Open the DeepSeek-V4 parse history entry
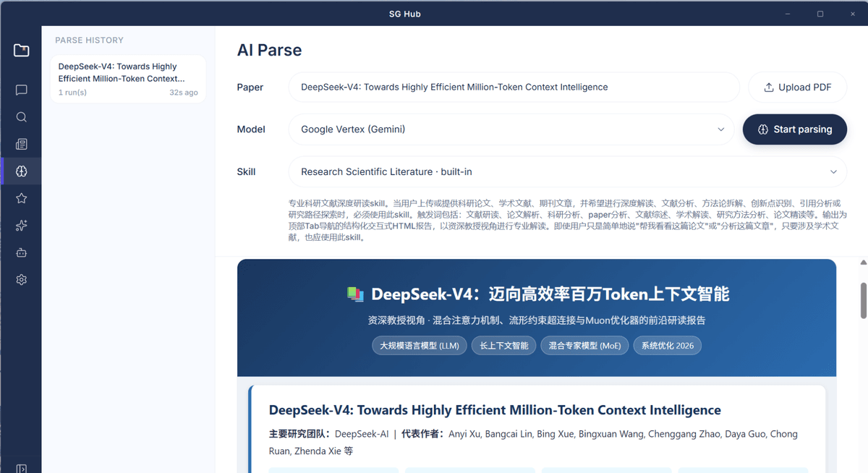This screenshot has width=868, height=473. click(127, 79)
